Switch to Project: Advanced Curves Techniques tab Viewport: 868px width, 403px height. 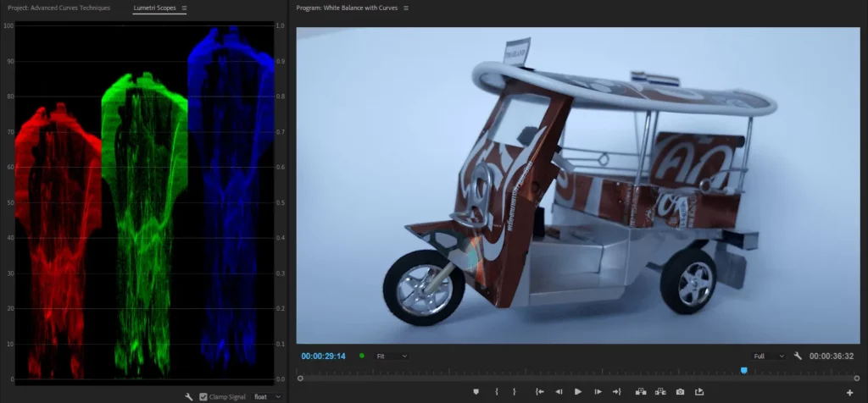click(x=58, y=8)
